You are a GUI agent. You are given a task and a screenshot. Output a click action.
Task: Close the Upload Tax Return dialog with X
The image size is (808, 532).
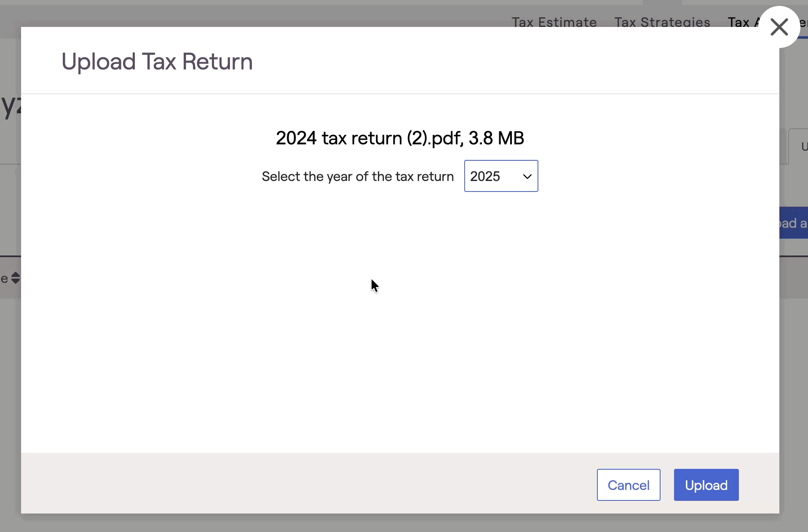point(779,27)
